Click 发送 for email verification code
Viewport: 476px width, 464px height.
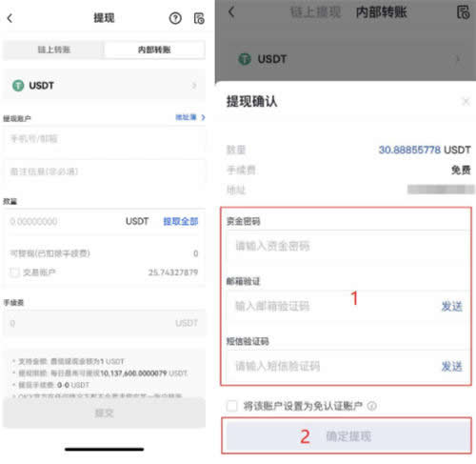click(452, 306)
